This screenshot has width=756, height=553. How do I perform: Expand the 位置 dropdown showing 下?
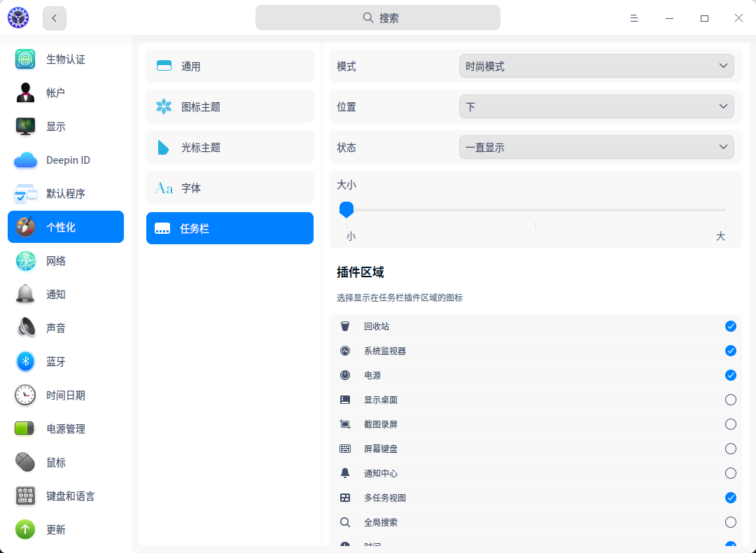tap(596, 107)
